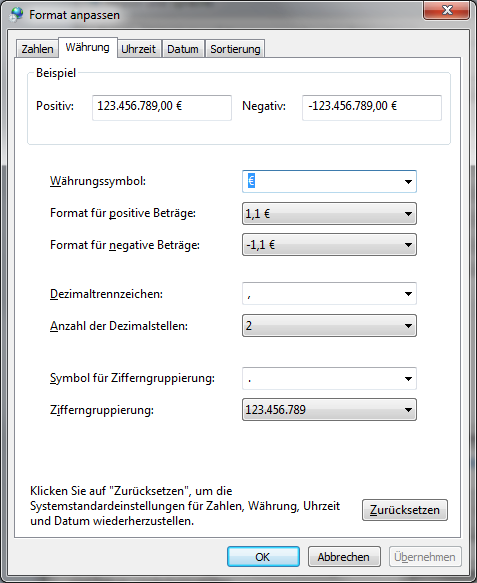Click the Negativ example field

(372, 108)
